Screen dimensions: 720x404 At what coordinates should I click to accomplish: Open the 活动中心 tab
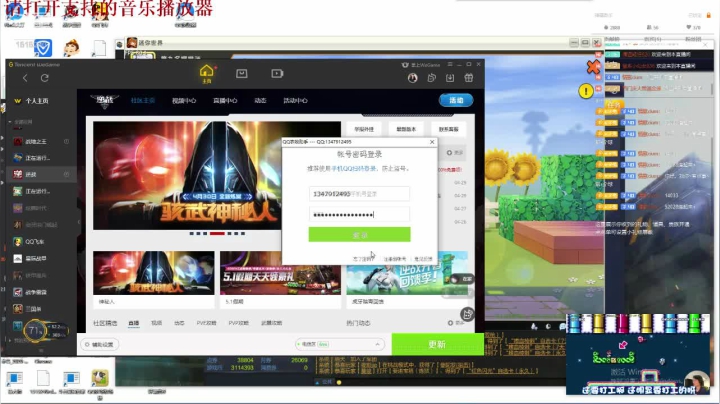[295, 101]
